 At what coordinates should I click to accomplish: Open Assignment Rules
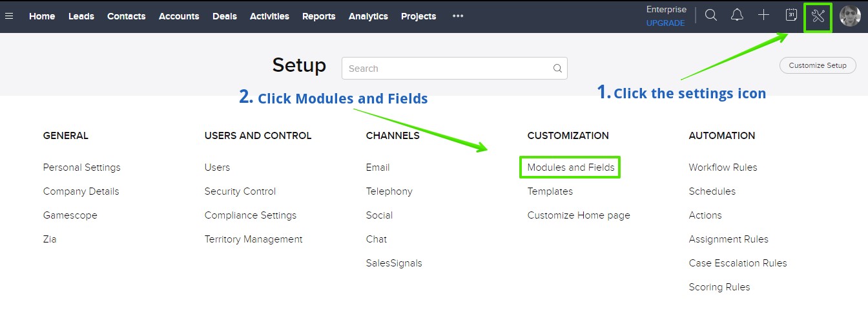tap(729, 239)
